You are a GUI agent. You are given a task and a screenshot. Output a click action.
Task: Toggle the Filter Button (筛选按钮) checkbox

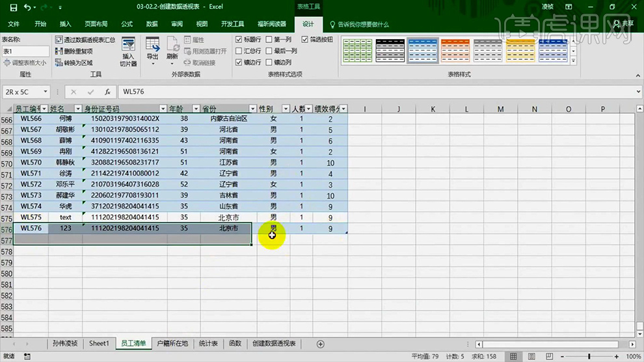coord(305,40)
